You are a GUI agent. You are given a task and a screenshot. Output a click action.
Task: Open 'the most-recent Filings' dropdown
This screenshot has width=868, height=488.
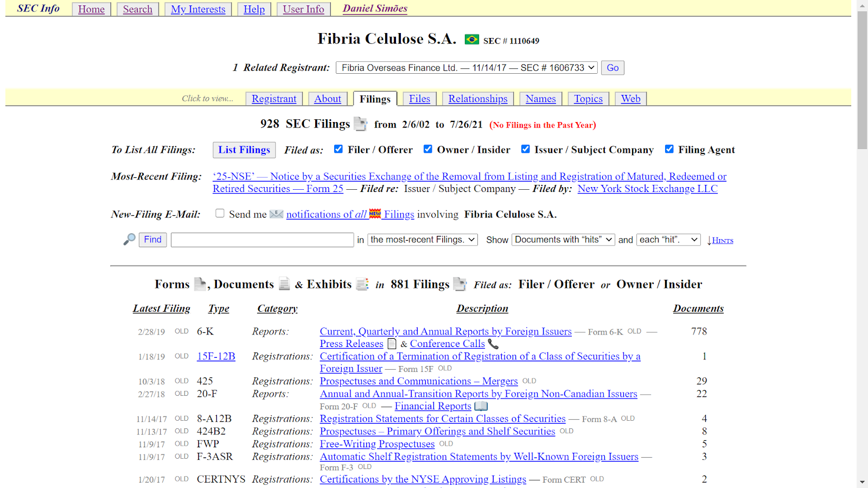[x=423, y=240]
